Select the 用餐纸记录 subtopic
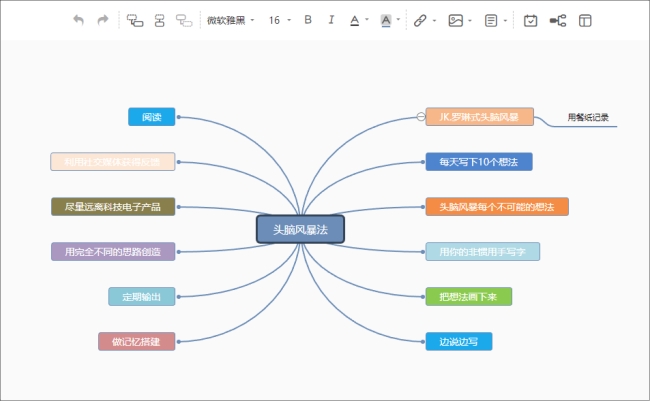The width and height of the screenshot is (650, 401). [x=588, y=118]
